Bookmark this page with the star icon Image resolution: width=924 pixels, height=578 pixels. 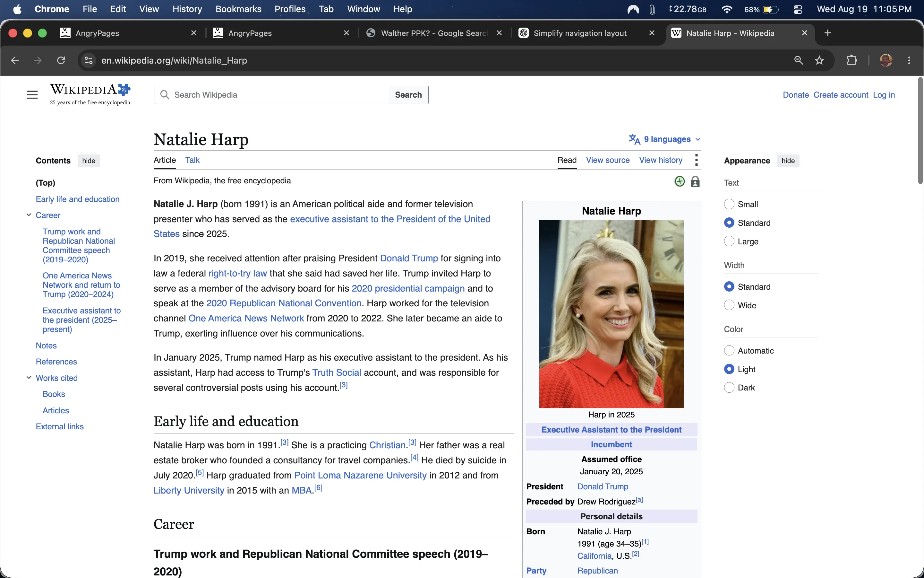(819, 60)
